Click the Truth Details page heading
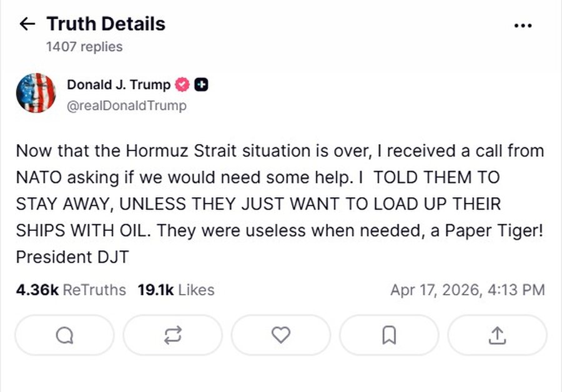Screen dimensions: 562x392 click(106, 24)
